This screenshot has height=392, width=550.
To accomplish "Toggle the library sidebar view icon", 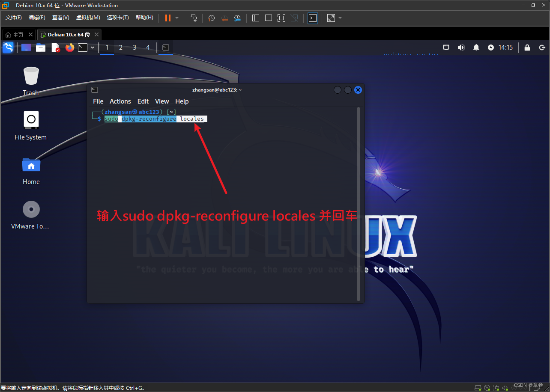I will [x=256, y=18].
